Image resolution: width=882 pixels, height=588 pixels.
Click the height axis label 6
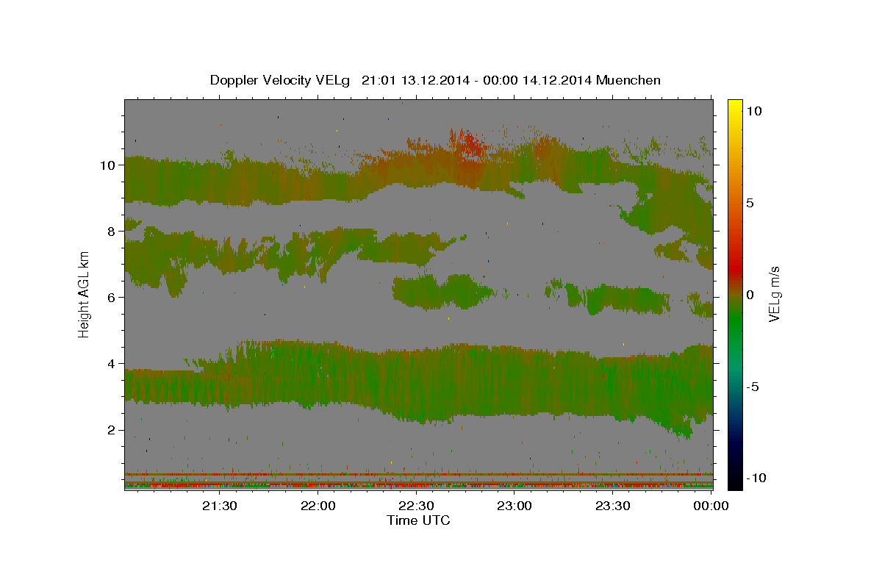click(112, 298)
